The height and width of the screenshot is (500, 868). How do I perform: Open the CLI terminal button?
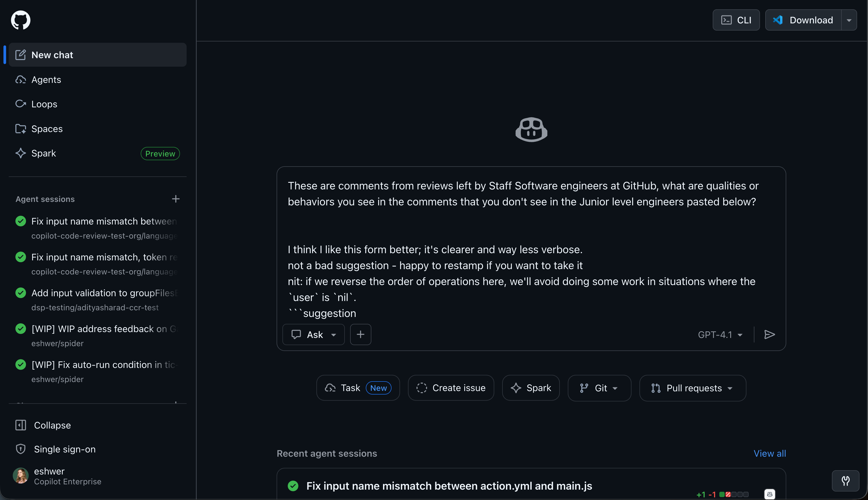736,20
